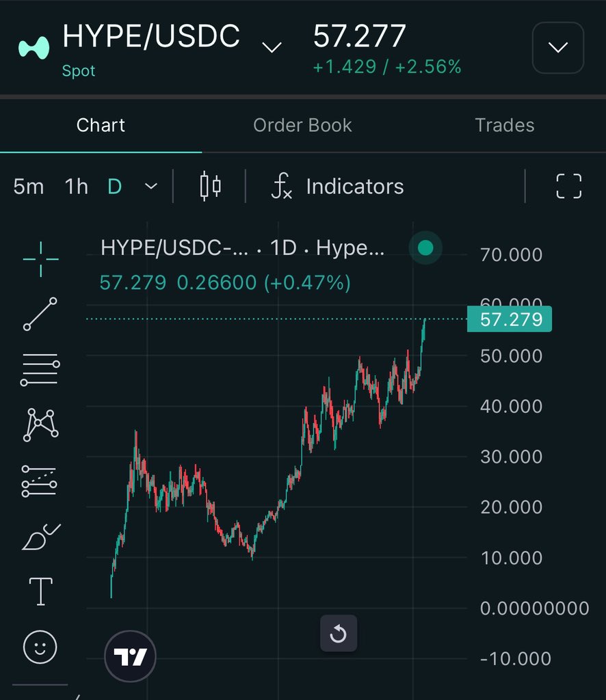Expand the HYPE/USDC pair selector chevron

[x=272, y=47]
